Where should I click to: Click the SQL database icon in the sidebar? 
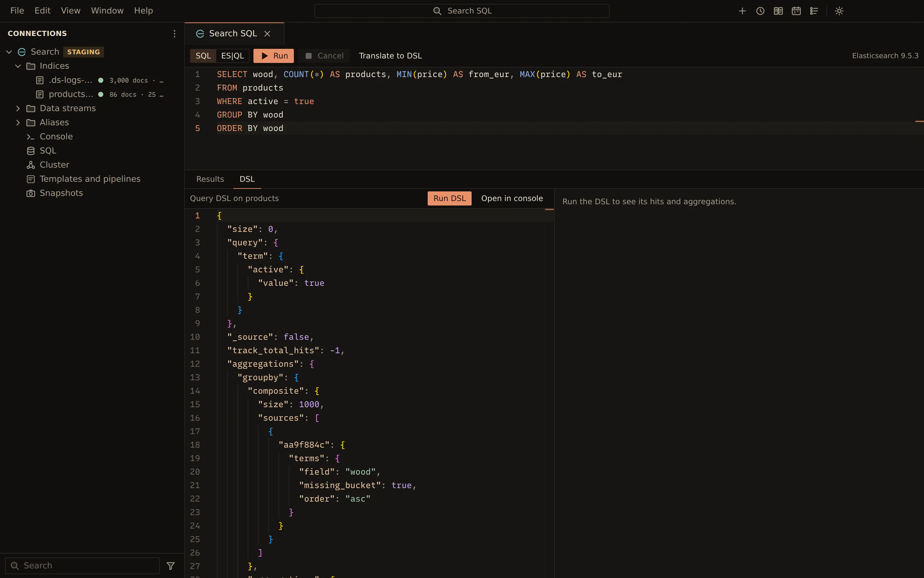point(30,151)
